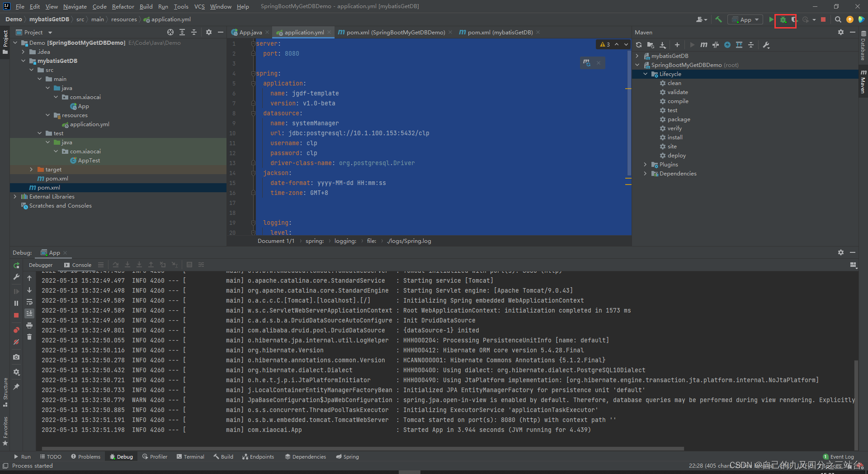
Task: Click Download Sources and Documentation in Maven
Action: [662, 45]
